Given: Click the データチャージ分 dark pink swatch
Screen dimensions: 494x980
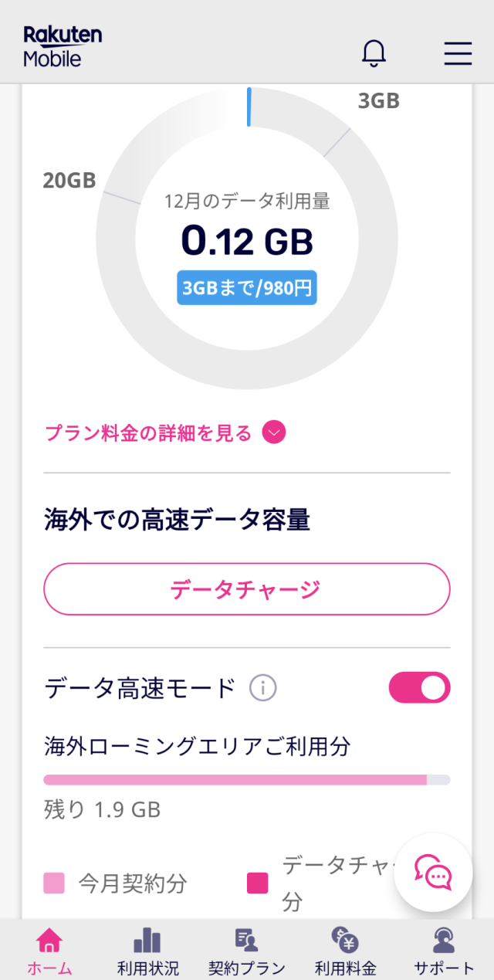Looking at the screenshot, I should [257, 883].
